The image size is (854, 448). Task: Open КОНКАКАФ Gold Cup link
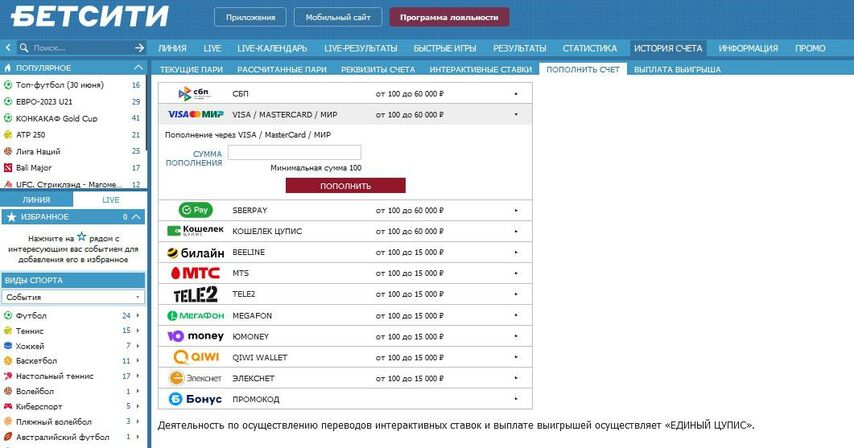(57, 118)
